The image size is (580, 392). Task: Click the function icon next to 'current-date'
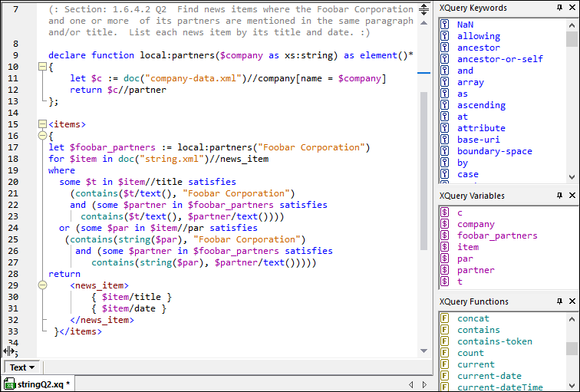point(444,376)
